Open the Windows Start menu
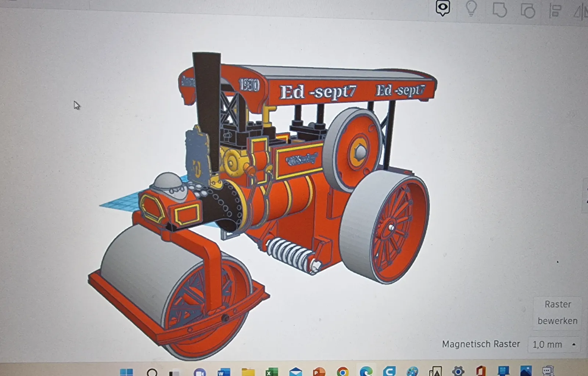The width and height of the screenshot is (588, 376). [126, 372]
